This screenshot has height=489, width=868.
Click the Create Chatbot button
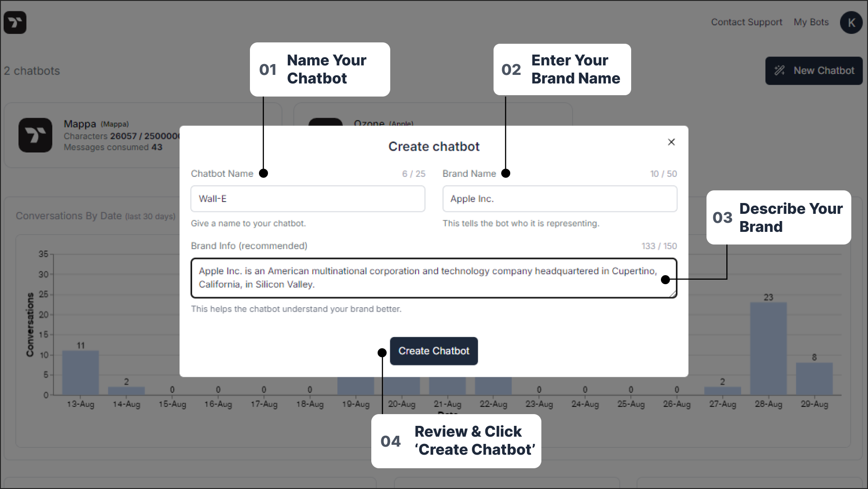click(x=434, y=351)
